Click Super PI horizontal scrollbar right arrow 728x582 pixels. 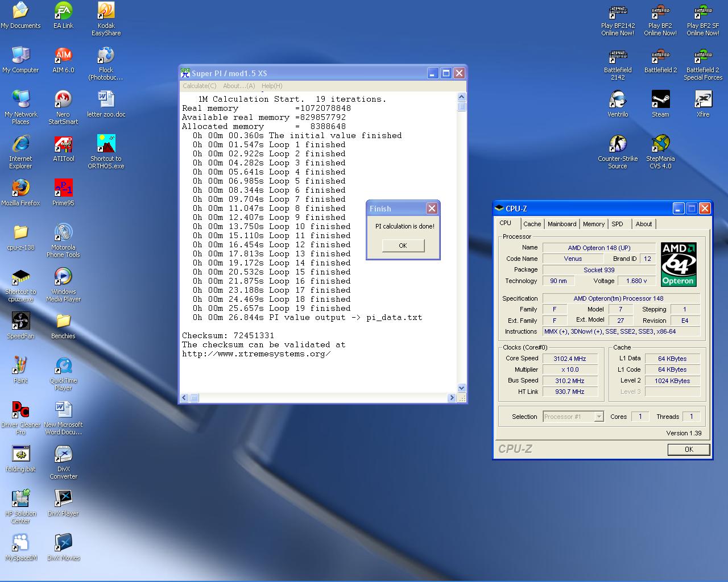[x=452, y=398]
